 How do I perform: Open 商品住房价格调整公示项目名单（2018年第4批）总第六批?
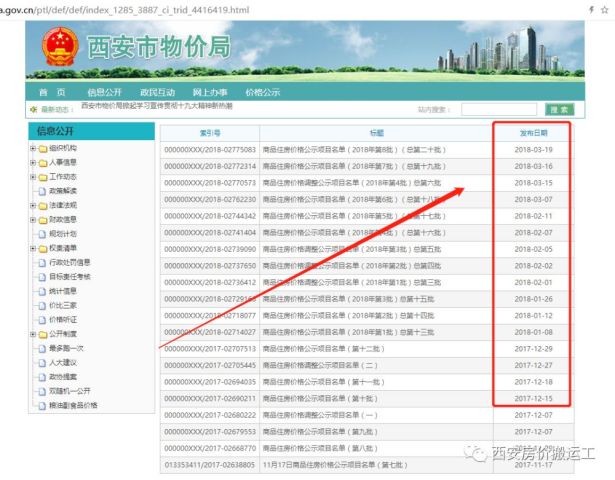tap(352, 183)
